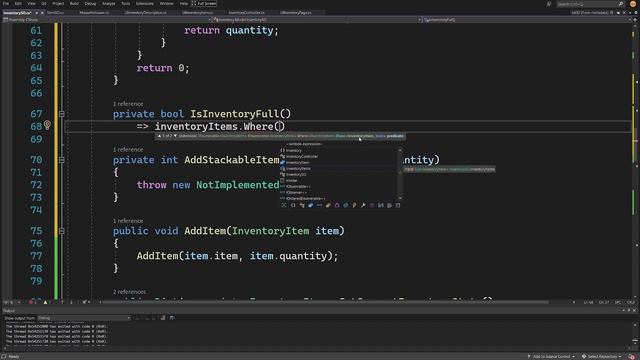640x360 pixels.
Task: Open the File menu
Action: tap(6, 3)
